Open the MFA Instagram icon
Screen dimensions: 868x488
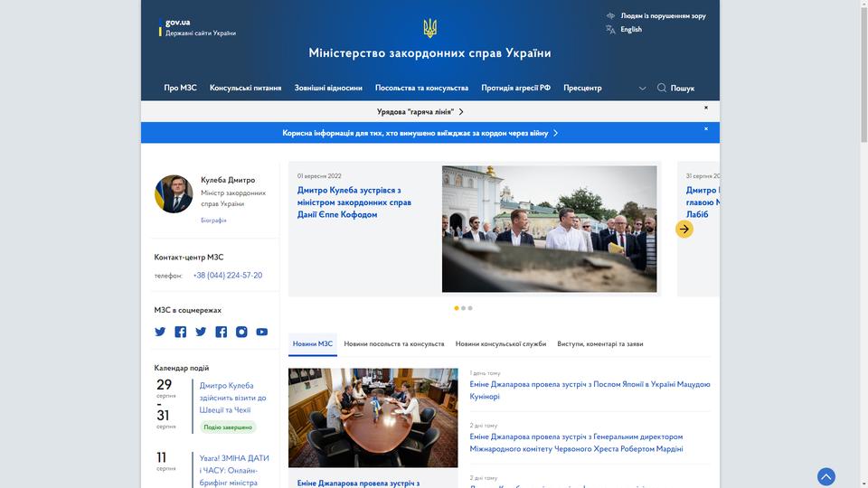pyautogui.click(x=241, y=332)
